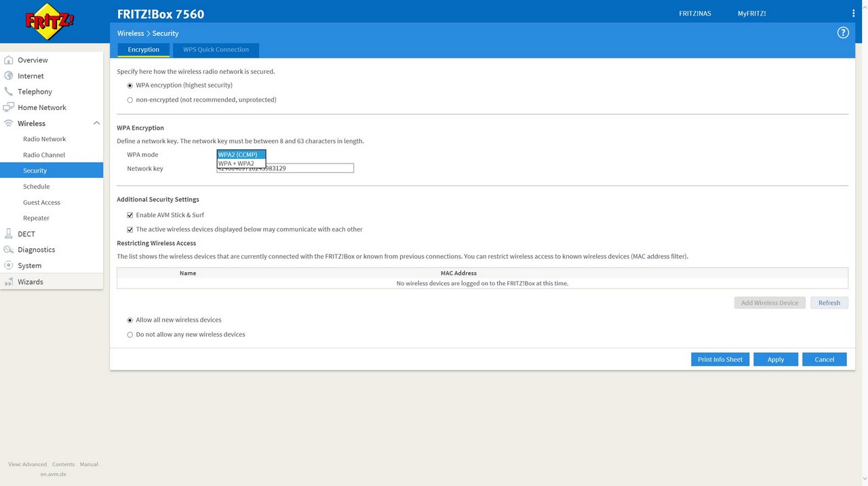Screen dimensions: 868x486
Task: Click the System gear icon
Action: tap(9, 265)
